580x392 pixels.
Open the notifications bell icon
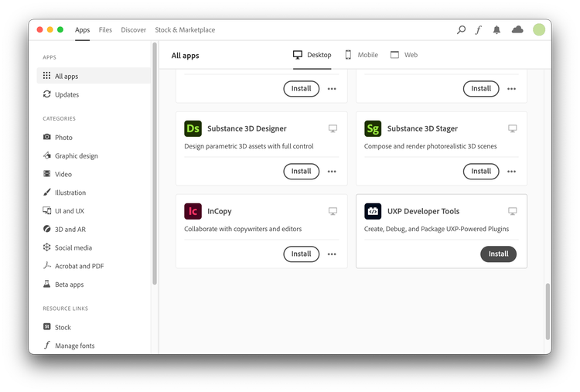click(x=496, y=29)
